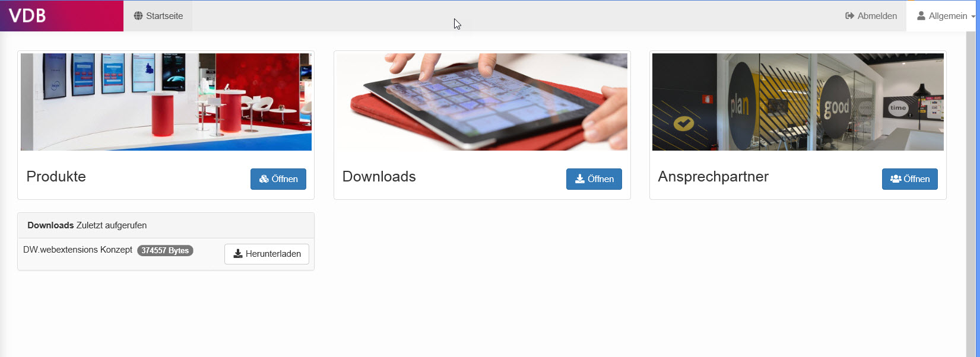Click the office image above Ansprechpartner

(x=798, y=102)
